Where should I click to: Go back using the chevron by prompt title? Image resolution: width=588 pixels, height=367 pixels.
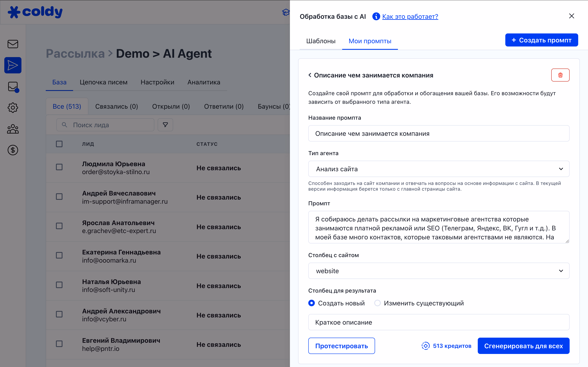point(310,75)
